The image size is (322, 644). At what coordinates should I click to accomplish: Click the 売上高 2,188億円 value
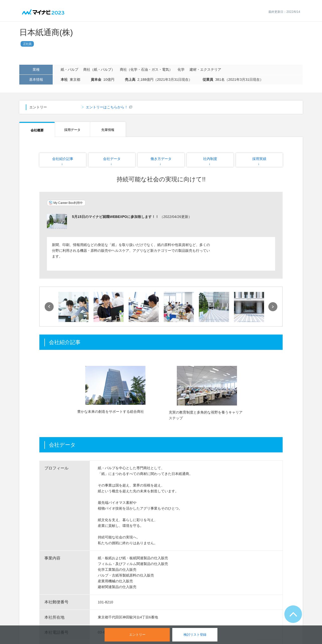158,79
